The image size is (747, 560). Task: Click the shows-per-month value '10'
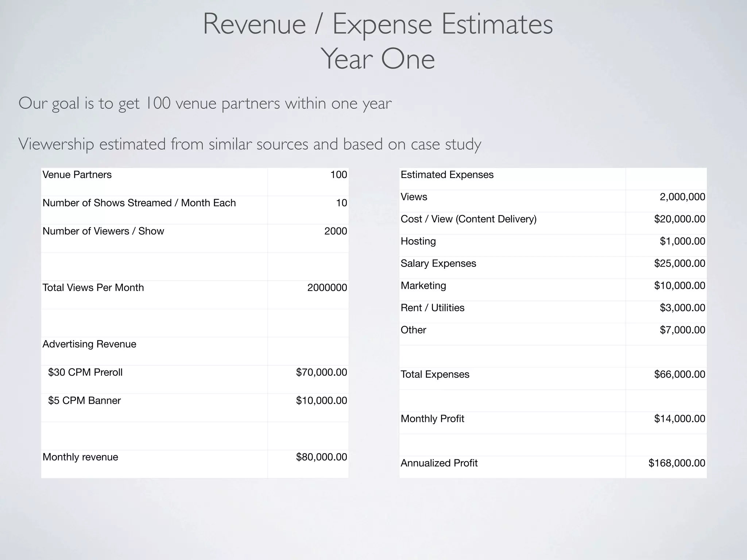tap(341, 203)
